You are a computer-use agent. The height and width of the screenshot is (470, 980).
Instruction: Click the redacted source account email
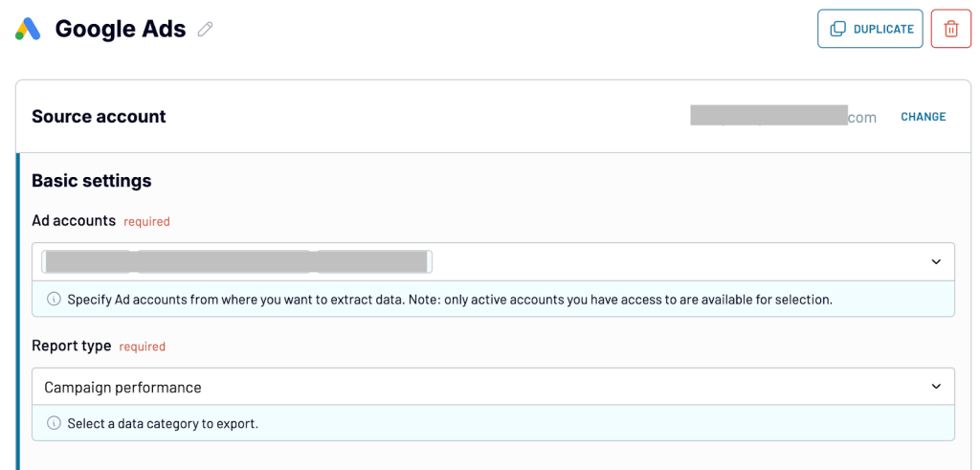click(783, 116)
